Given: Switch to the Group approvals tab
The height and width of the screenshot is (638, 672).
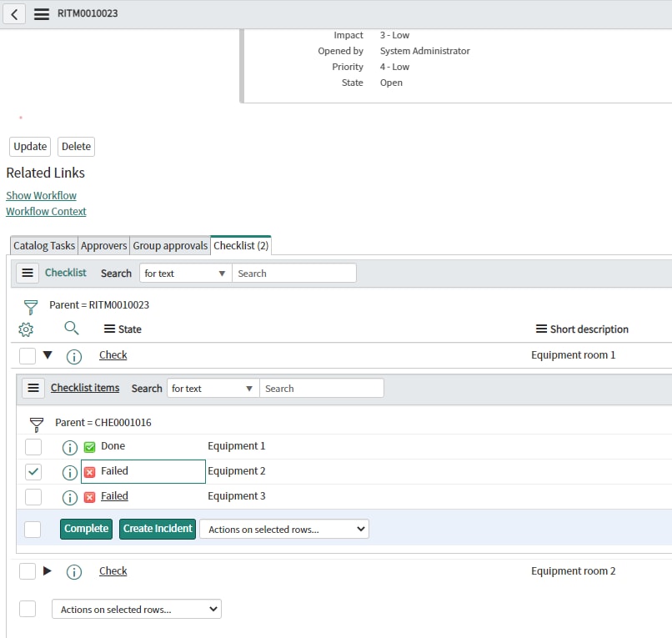Looking at the screenshot, I should [170, 246].
